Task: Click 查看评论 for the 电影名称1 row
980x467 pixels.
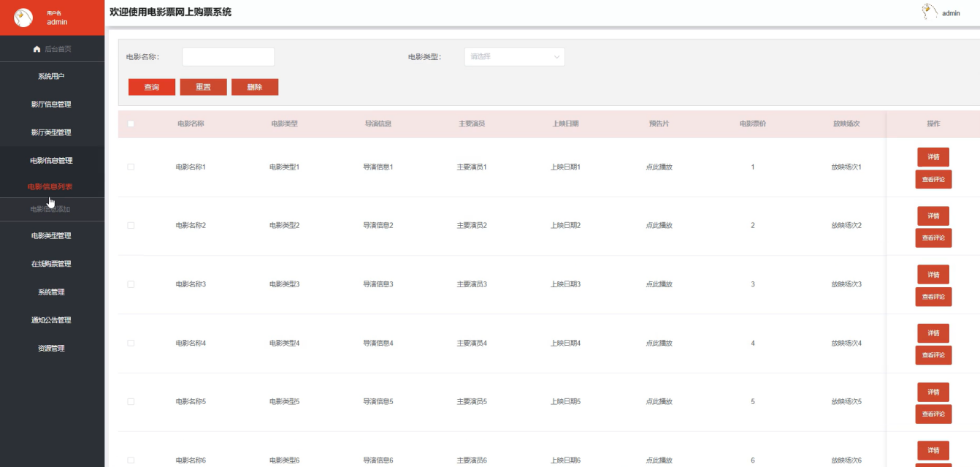Action: click(x=933, y=179)
